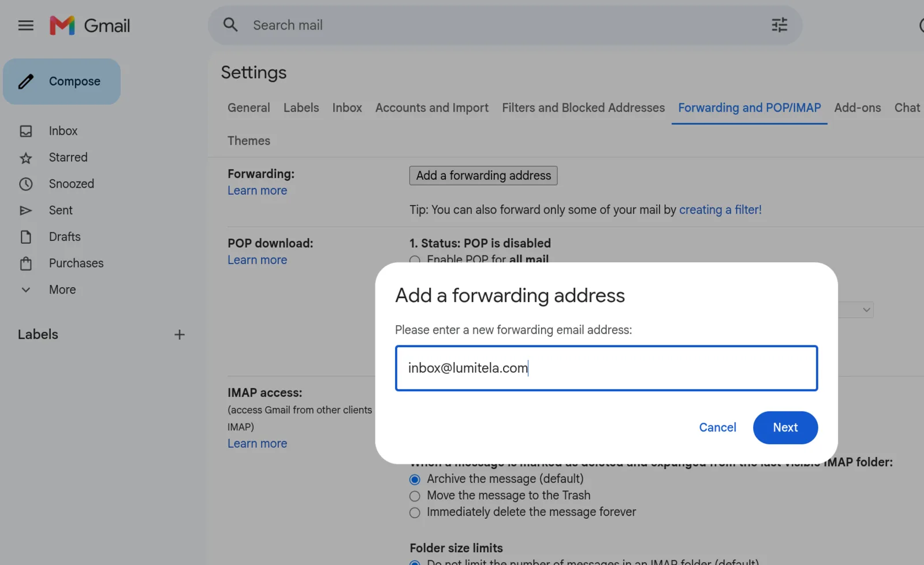Click the Starred star icon
Image resolution: width=924 pixels, height=565 pixels.
(26, 158)
